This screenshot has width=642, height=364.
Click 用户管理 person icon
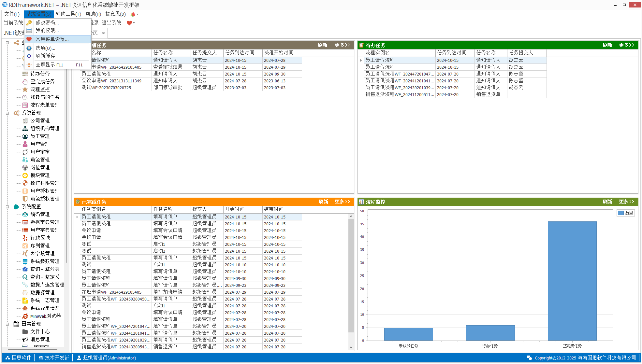(x=25, y=144)
